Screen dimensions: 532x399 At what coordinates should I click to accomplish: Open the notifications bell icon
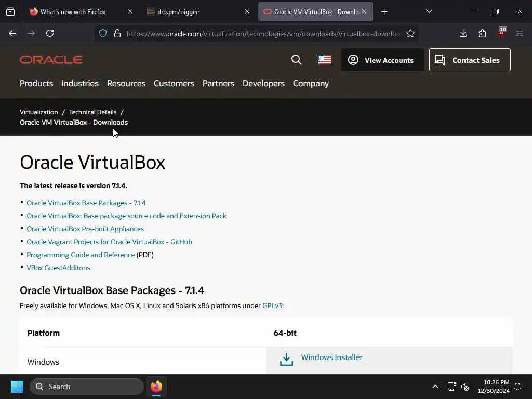(518, 387)
